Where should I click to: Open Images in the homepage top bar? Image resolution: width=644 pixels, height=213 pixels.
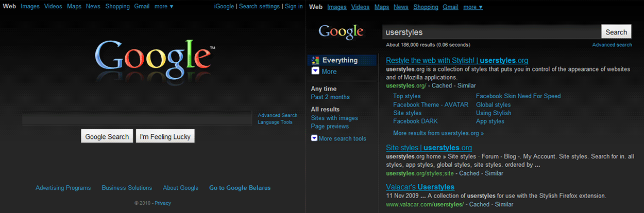coord(29,7)
